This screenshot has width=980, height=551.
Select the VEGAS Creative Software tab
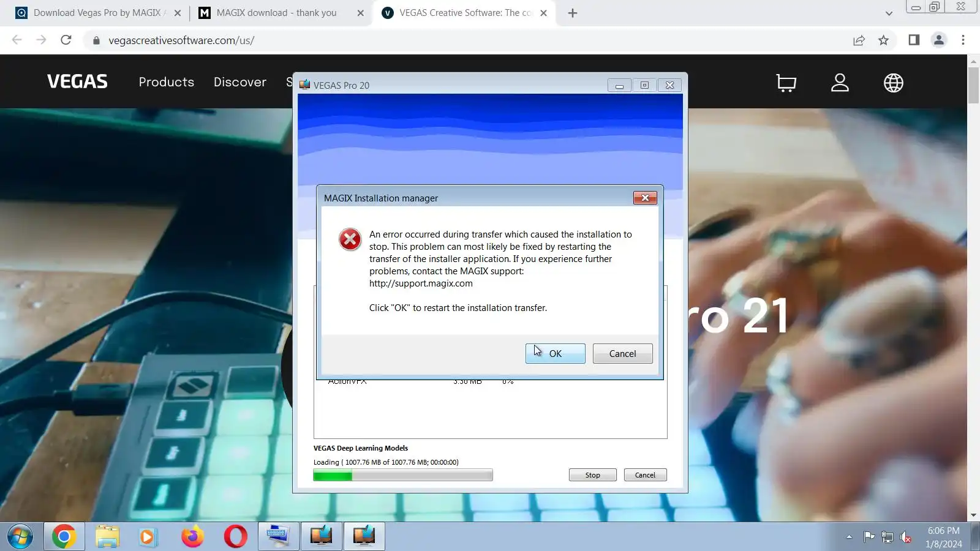pyautogui.click(x=466, y=13)
